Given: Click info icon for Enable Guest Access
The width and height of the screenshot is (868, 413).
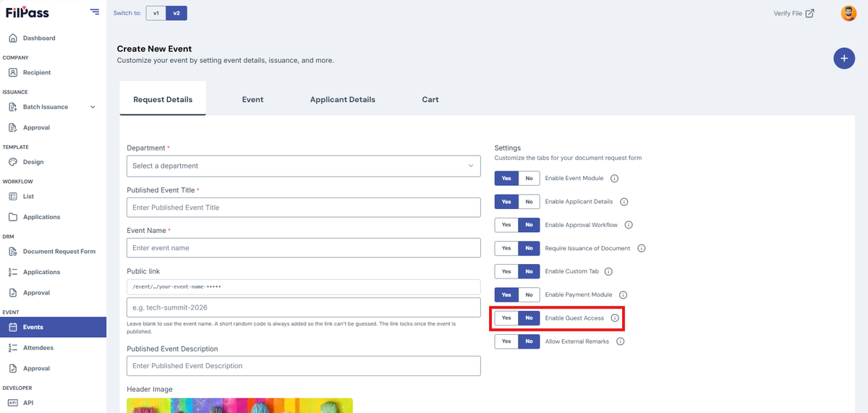Looking at the screenshot, I should (615, 318).
